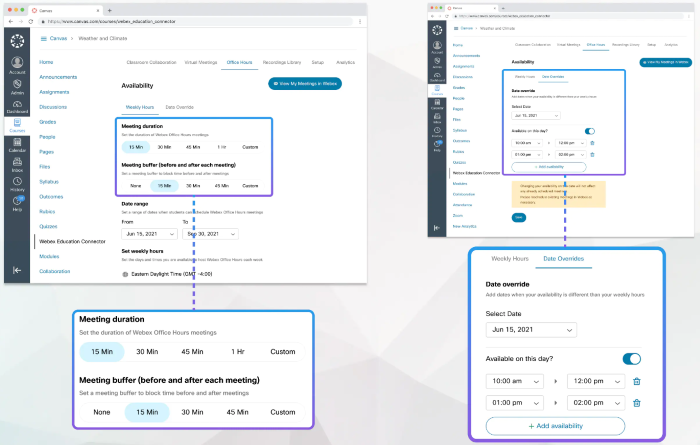This screenshot has width=700, height=445.
Task: Open Syllabus link in Weekly Hours window course menu
Action: (x=49, y=182)
